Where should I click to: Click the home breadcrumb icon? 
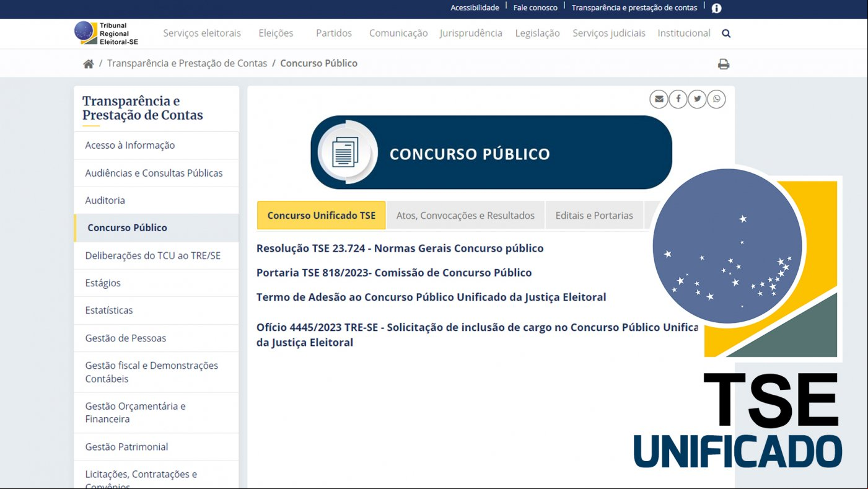click(89, 63)
